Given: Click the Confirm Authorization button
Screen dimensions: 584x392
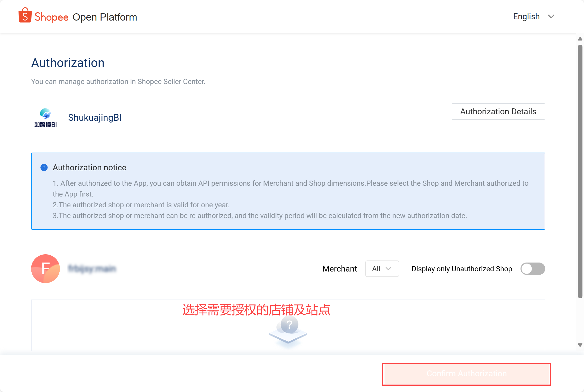Looking at the screenshot, I should pyautogui.click(x=466, y=374).
